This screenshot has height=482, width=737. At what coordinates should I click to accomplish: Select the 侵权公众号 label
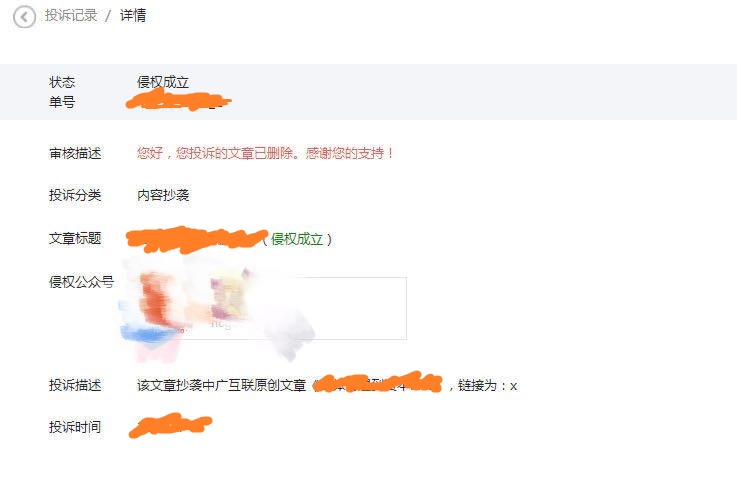click(82, 282)
